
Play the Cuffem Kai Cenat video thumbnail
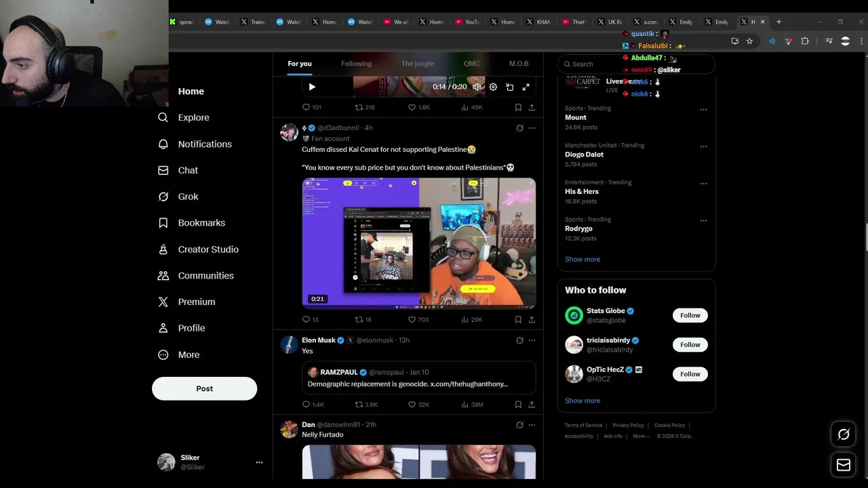[x=419, y=243]
